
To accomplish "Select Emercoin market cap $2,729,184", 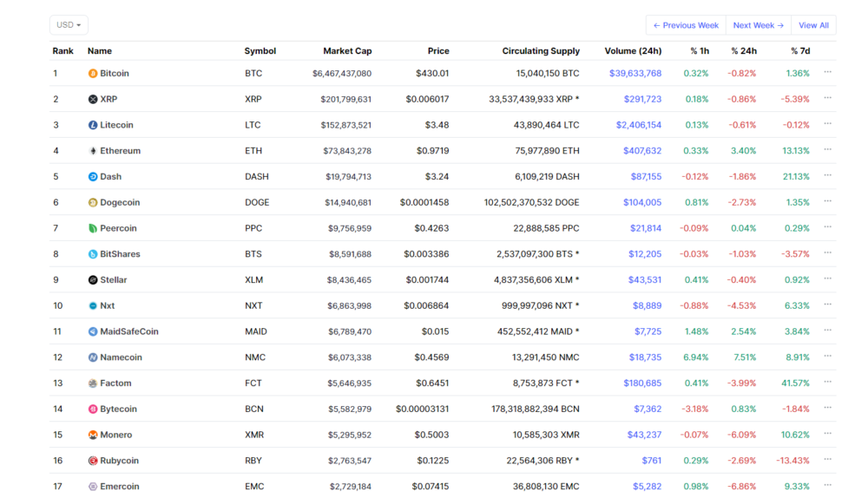I will click(x=351, y=487).
